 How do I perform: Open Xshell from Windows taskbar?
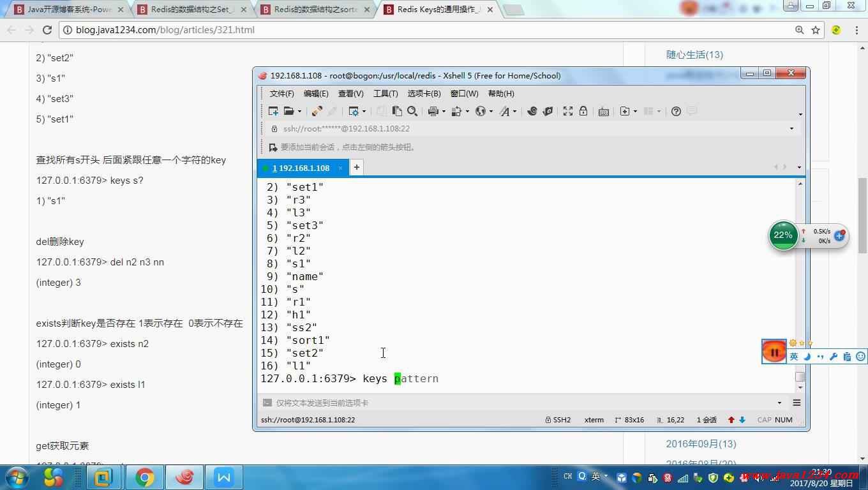(x=184, y=477)
